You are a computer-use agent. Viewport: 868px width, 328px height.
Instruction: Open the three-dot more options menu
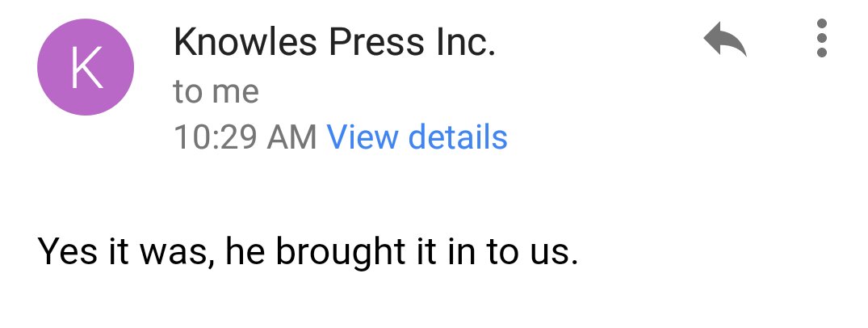point(821,38)
